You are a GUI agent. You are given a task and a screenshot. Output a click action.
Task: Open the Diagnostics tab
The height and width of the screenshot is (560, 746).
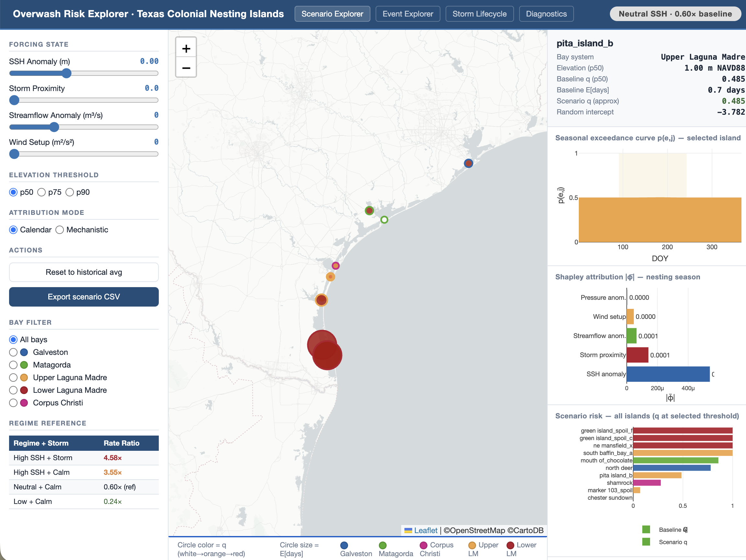point(546,14)
